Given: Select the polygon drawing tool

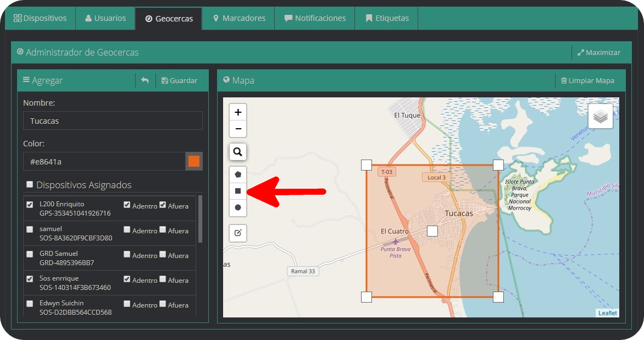Looking at the screenshot, I should 238,174.
